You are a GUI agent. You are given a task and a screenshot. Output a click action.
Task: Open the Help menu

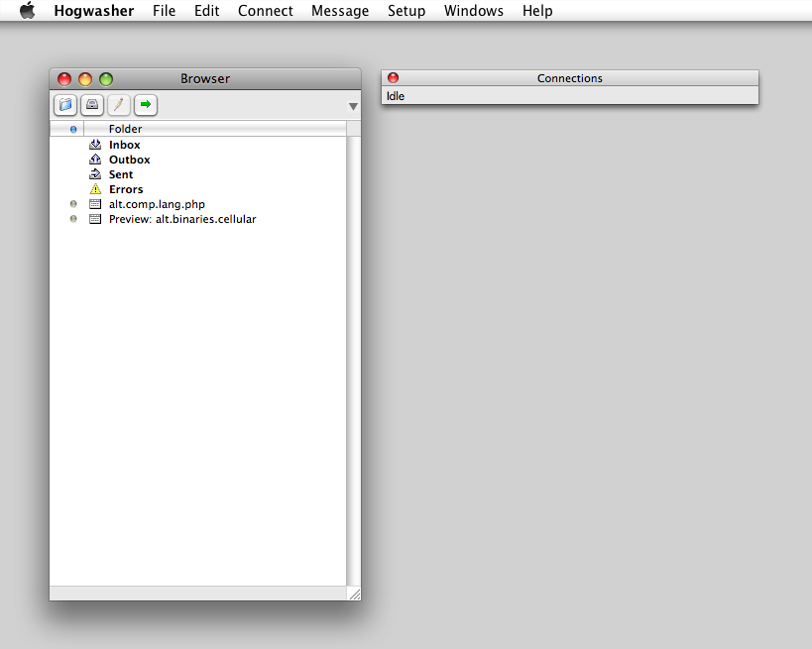point(537,10)
